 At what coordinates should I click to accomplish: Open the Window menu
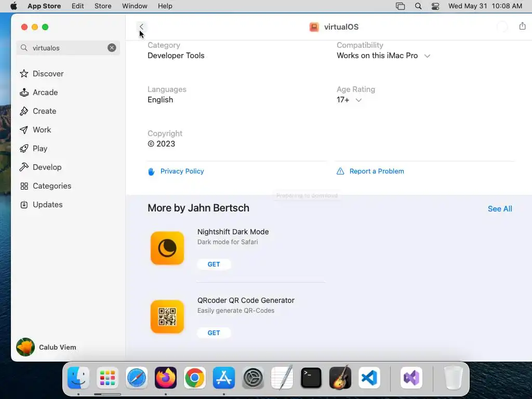tap(135, 6)
